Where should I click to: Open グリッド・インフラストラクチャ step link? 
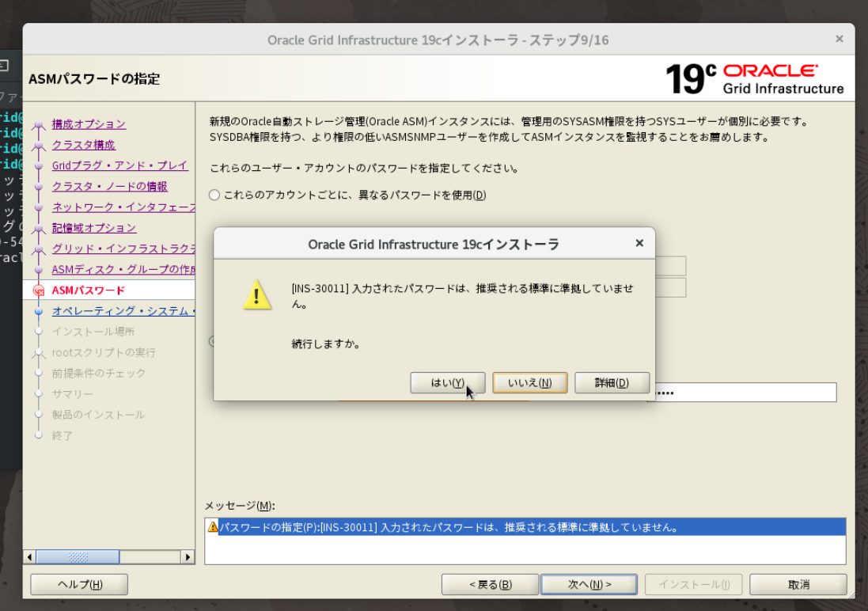tap(123, 249)
